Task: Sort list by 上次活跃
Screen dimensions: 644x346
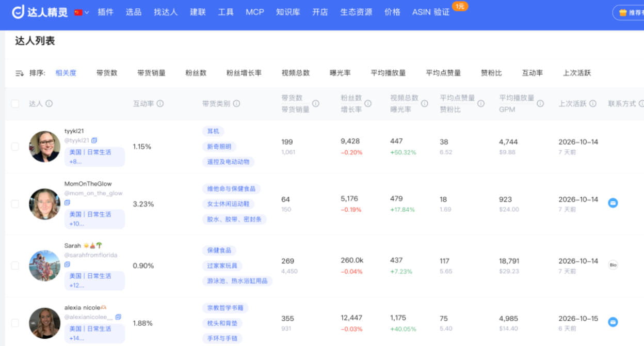Action: point(577,73)
